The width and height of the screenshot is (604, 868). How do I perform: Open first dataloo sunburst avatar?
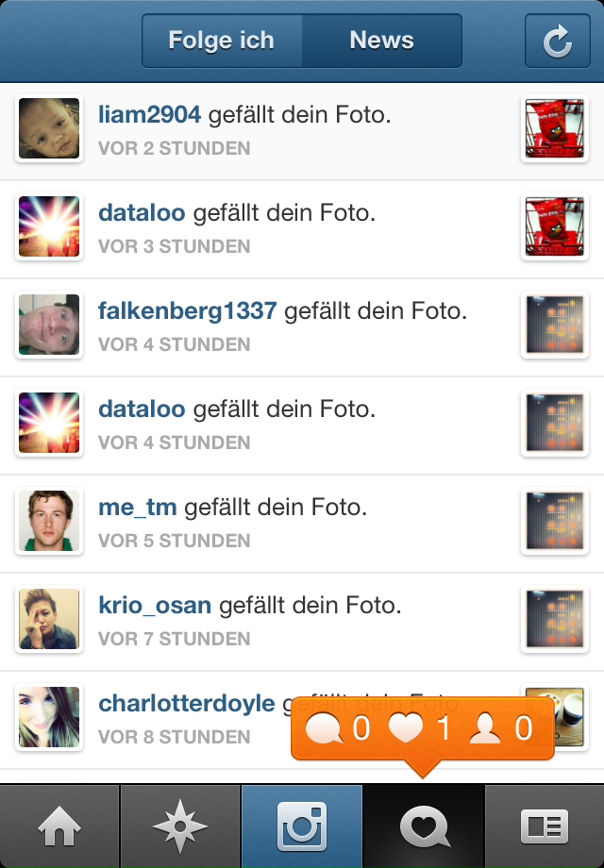click(x=49, y=226)
